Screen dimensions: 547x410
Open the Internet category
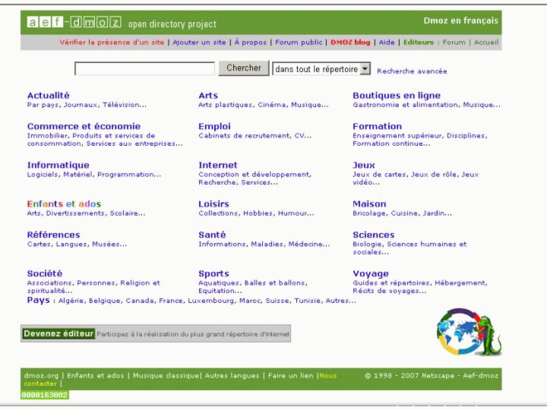[x=218, y=165]
